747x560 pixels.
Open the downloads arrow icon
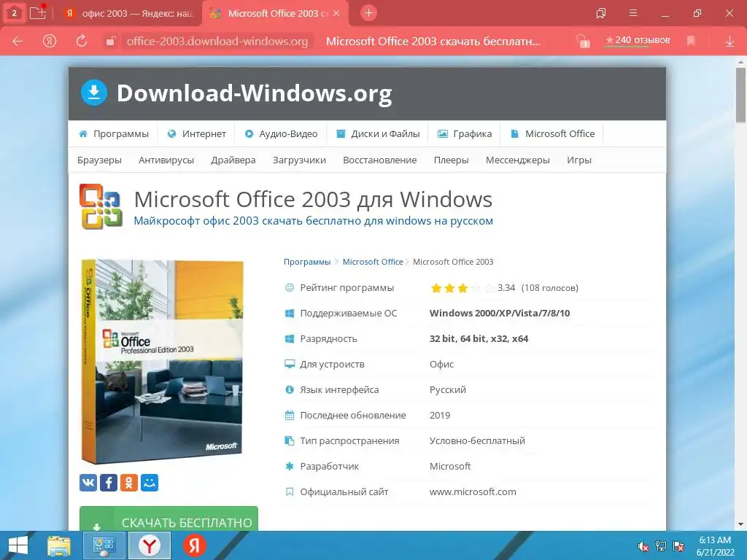click(x=729, y=42)
